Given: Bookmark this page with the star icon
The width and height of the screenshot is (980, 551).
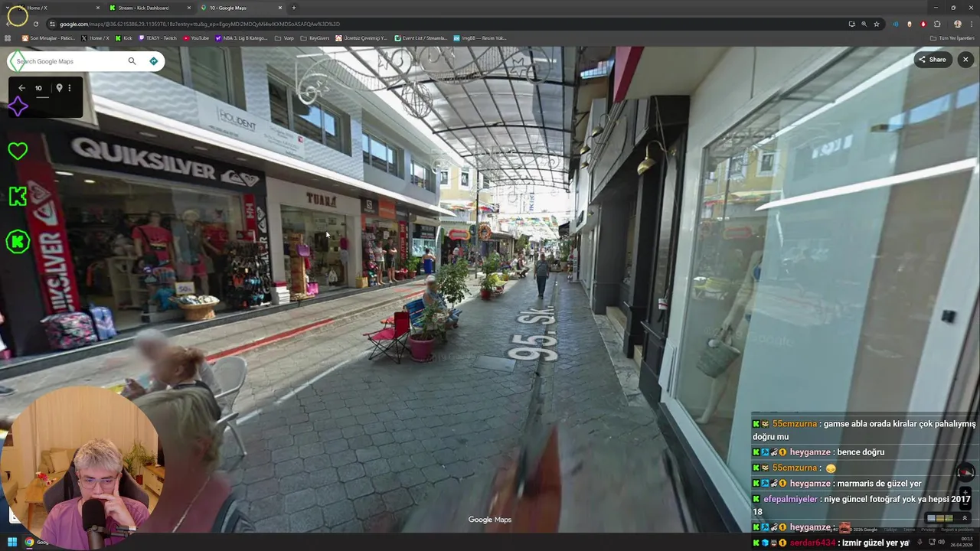Looking at the screenshot, I should coord(877,24).
